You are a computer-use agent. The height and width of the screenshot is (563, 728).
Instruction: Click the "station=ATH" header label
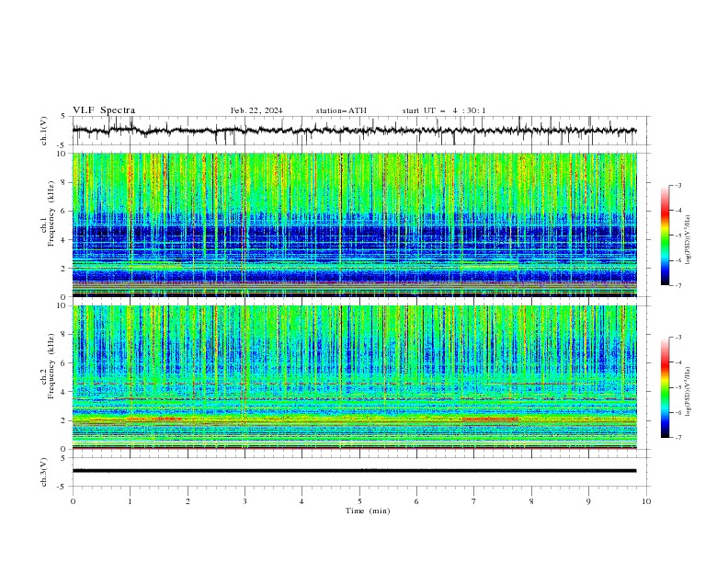point(341,110)
